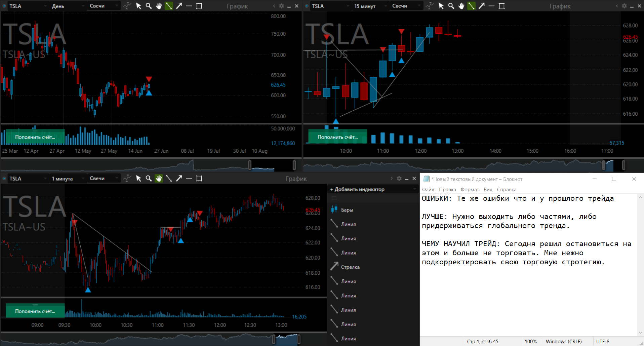Select pointer tool in 1-minute chart
Viewport: 644px width, 346px height.
click(138, 178)
